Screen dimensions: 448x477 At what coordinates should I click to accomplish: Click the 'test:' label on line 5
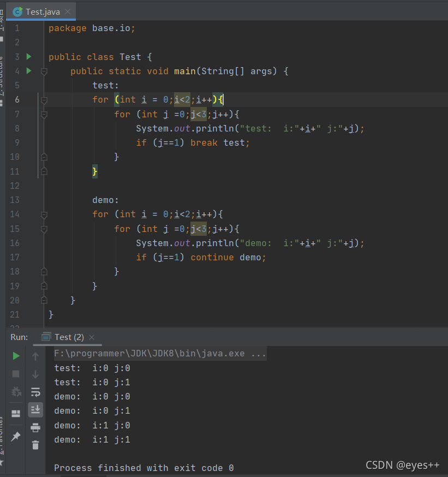point(105,86)
